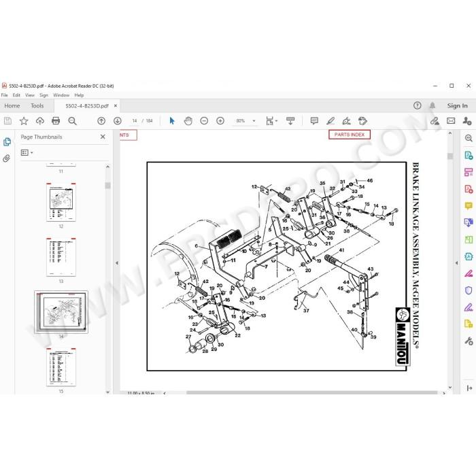The height and width of the screenshot is (476, 476).
Task: Click the thumbnails panel scrollbar handle
Action: (107, 185)
